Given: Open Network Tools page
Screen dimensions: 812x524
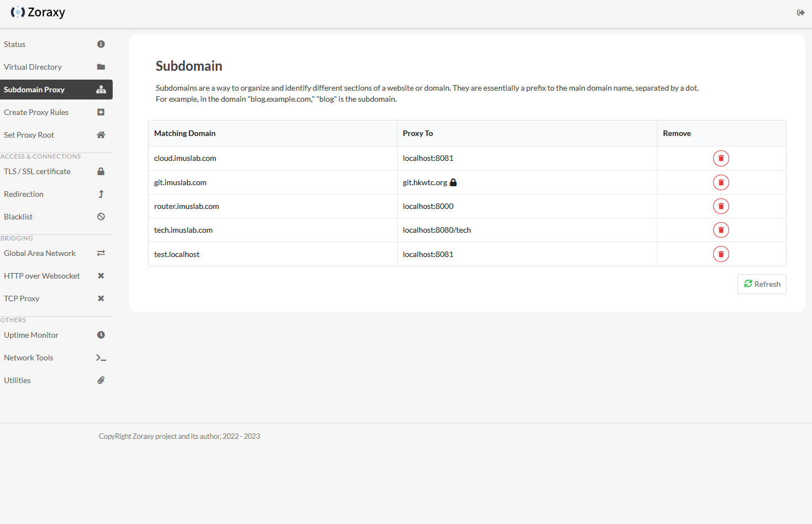Looking at the screenshot, I should tap(56, 358).
